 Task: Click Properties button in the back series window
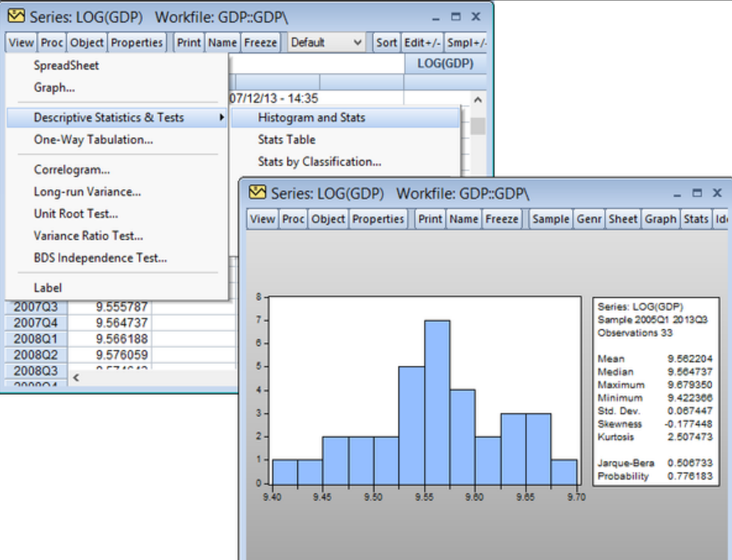point(137,43)
